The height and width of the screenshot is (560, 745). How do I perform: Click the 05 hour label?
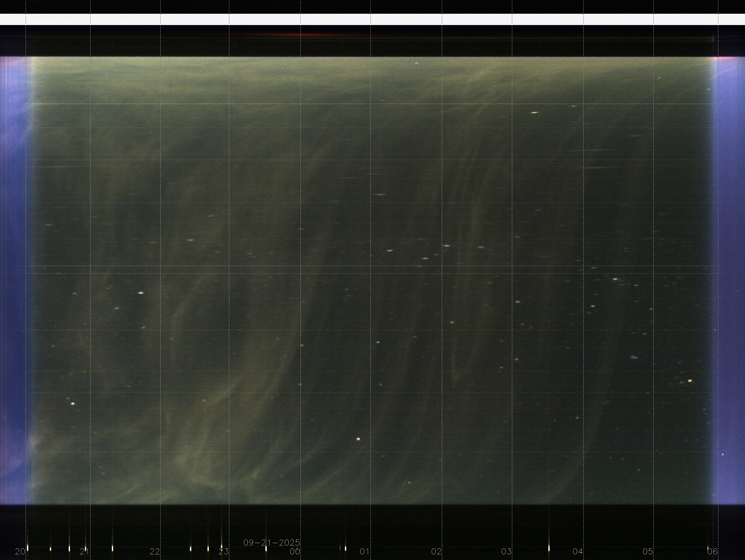coord(648,552)
